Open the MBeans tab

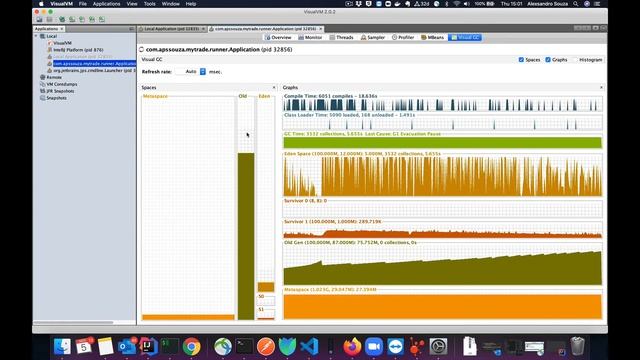point(432,38)
